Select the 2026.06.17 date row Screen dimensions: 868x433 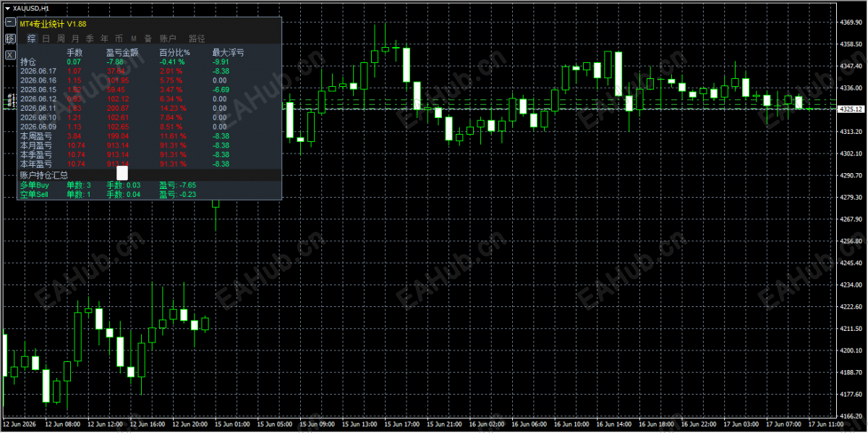pos(38,71)
